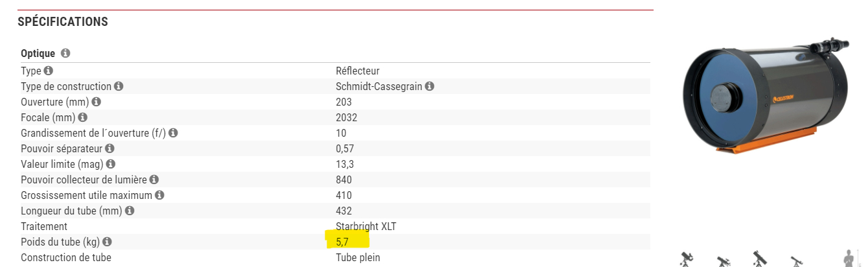Show info for Grandissement de l'ouverture
The image size is (868, 267).
click(x=173, y=133)
